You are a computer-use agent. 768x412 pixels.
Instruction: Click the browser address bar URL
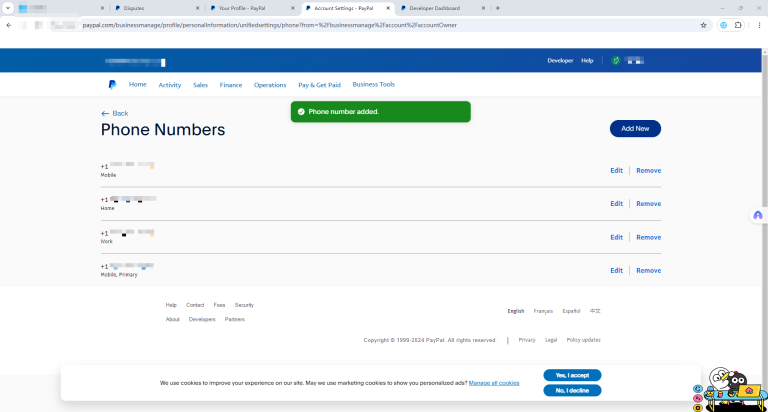point(300,25)
